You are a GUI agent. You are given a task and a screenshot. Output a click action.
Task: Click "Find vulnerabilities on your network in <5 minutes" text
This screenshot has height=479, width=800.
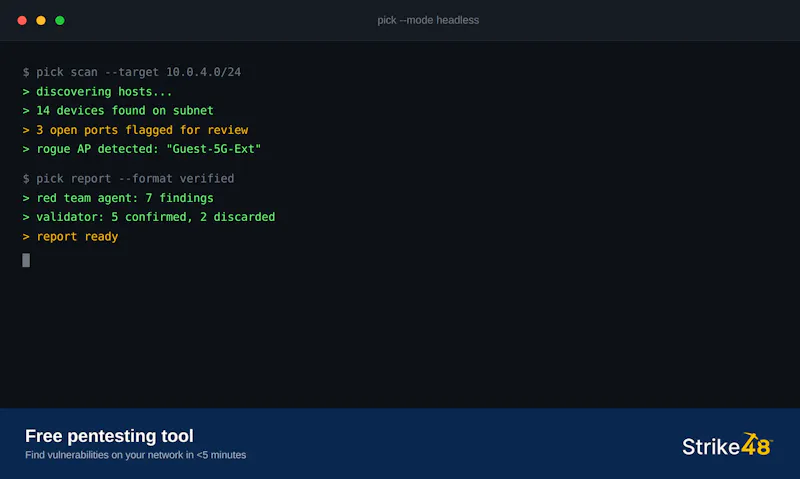(x=136, y=455)
